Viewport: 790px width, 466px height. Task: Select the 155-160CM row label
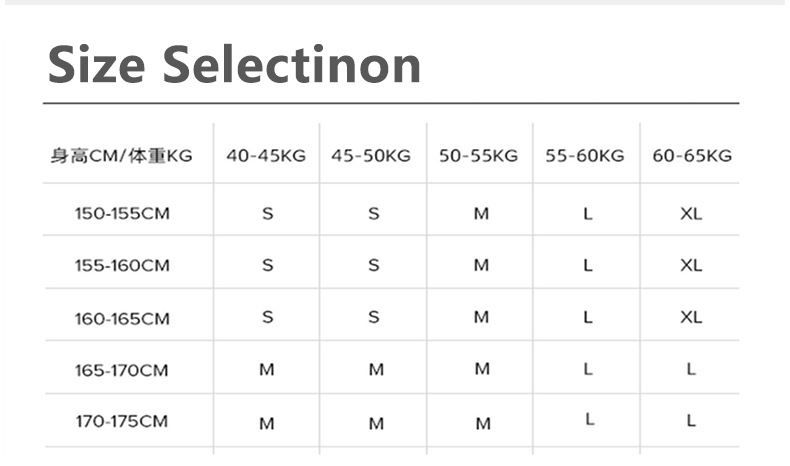click(122, 265)
